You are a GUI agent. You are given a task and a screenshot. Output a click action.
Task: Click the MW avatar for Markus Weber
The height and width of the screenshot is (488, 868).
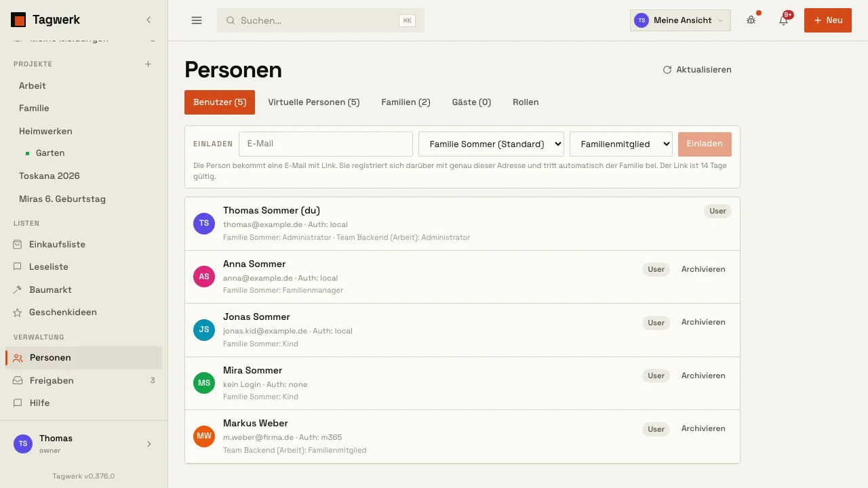coord(204,436)
